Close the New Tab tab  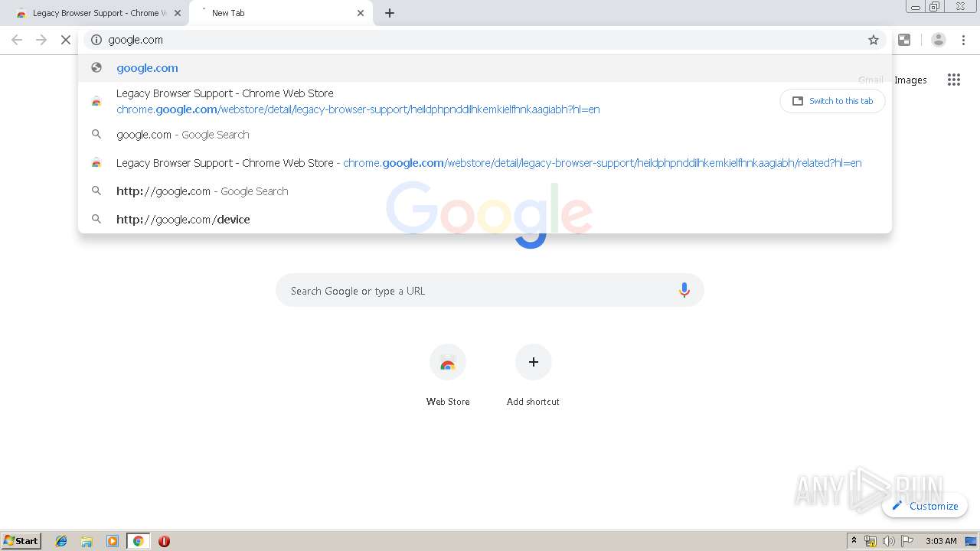[x=361, y=13]
